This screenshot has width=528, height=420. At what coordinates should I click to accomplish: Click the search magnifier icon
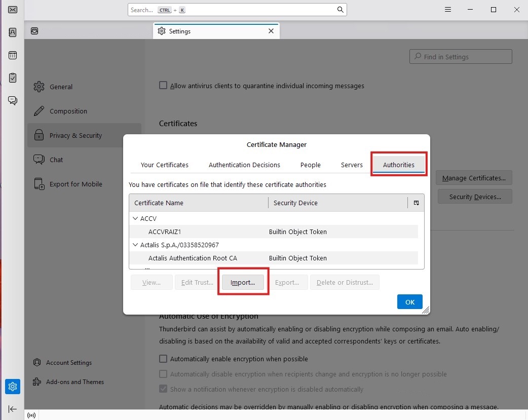tap(340, 10)
